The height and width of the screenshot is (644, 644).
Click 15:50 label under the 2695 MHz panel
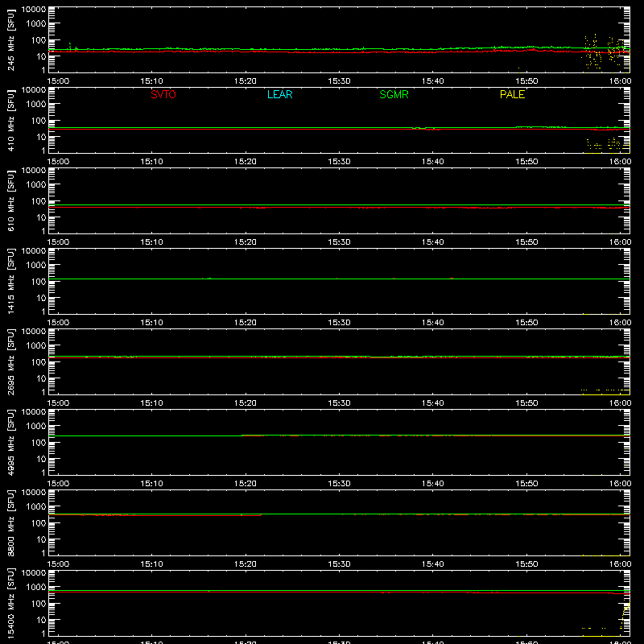point(526,403)
